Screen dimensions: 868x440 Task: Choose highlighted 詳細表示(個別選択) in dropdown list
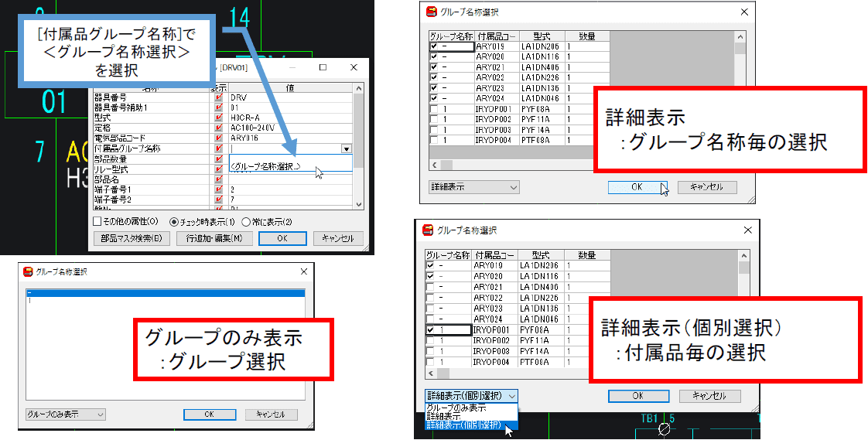(472, 425)
